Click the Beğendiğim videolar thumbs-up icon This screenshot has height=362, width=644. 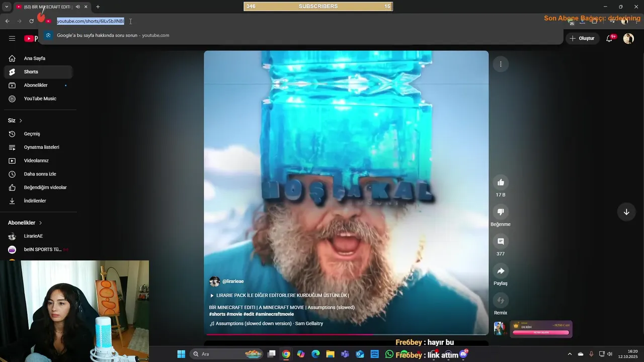pos(12,188)
